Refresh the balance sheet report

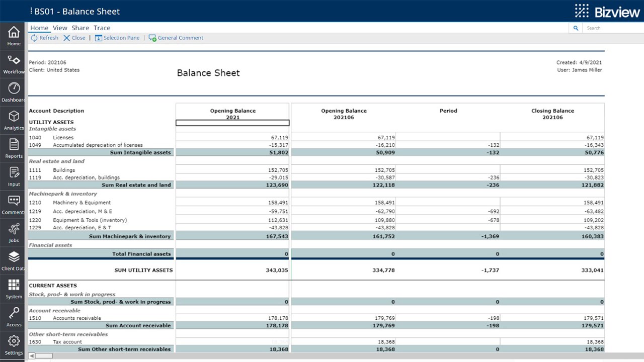[44, 38]
